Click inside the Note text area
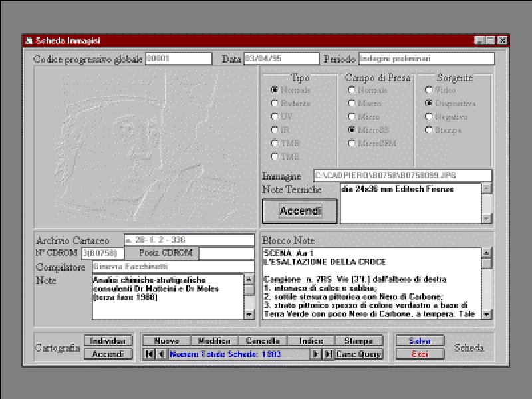532x399 pixels. [168, 297]
